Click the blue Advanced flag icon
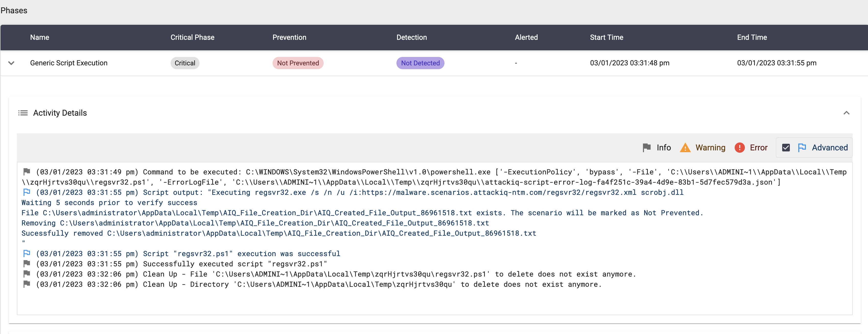Screen dimensions: 868x334 pos(802,148)
